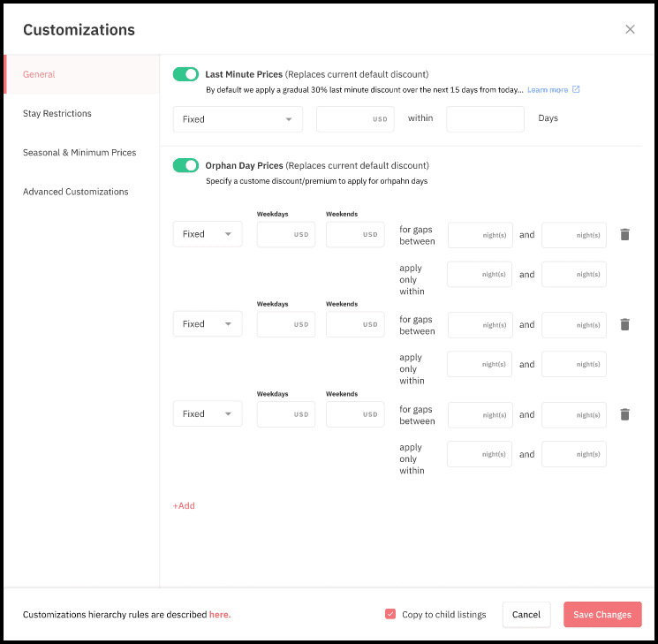
Task: Open Fixed dropdown in first orphan rule
Action: 208,234
